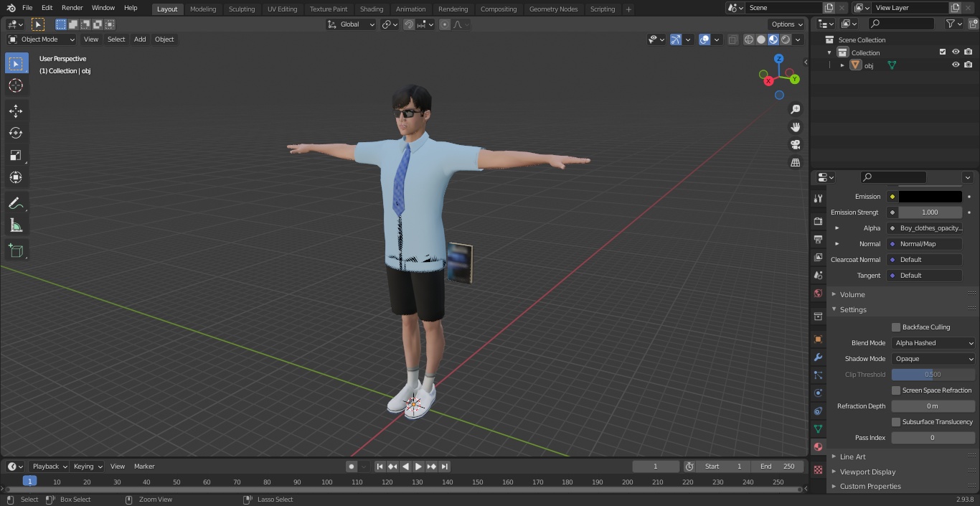Viewport: 980px width, 506px height.
Task: Adjust the Emission Strength slider
Action: [x=930, y=212]
